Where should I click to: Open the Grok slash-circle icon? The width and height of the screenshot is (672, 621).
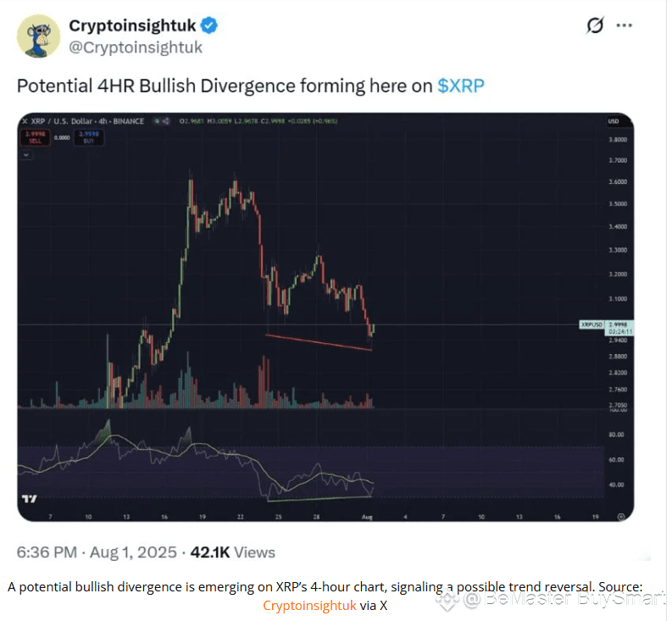click(x=595, y=25)
